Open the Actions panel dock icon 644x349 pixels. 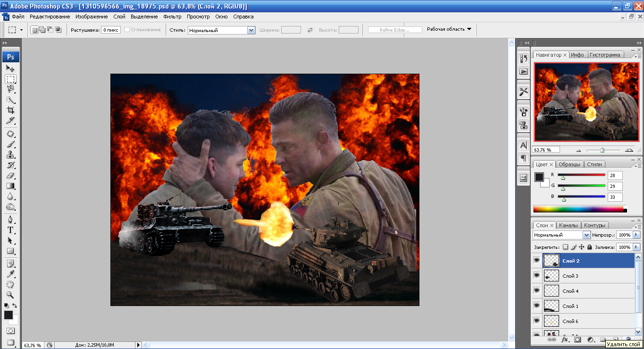click(x=524, y=72)
